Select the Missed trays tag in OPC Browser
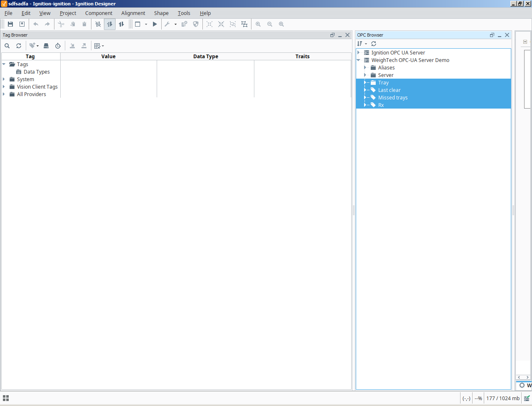This screenshot has width=532, height=406. [x=392, y=97]
